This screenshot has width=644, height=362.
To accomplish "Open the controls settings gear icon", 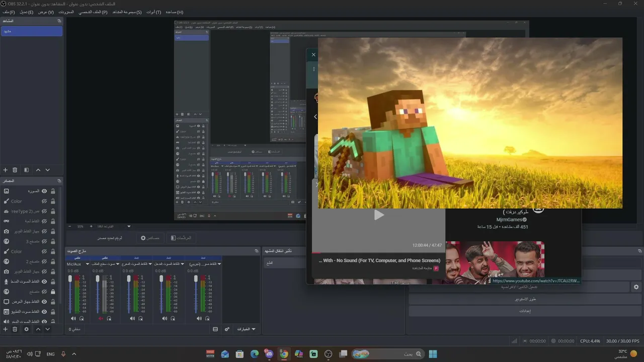I will 636,287.
